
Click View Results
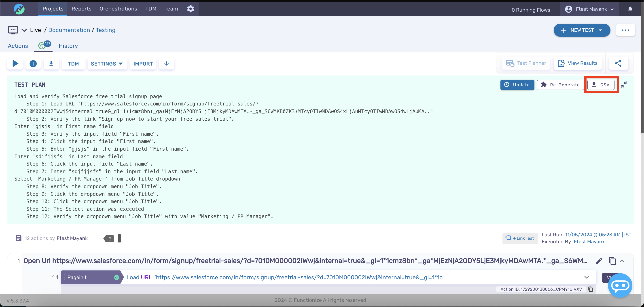pyautogui.click(x=578, y=63)
